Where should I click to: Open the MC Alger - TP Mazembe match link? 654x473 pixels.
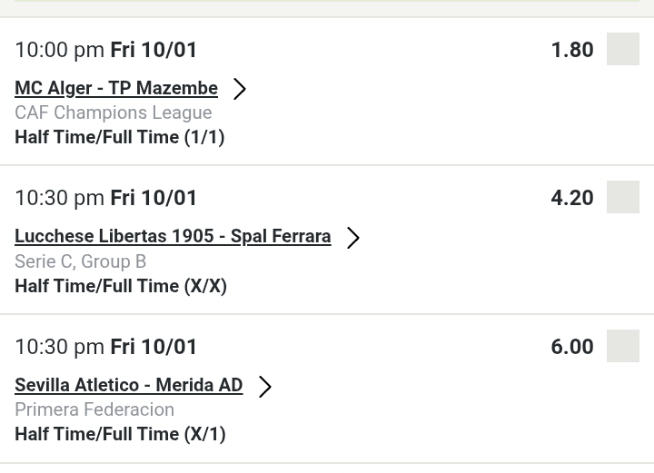coord(116,89)
